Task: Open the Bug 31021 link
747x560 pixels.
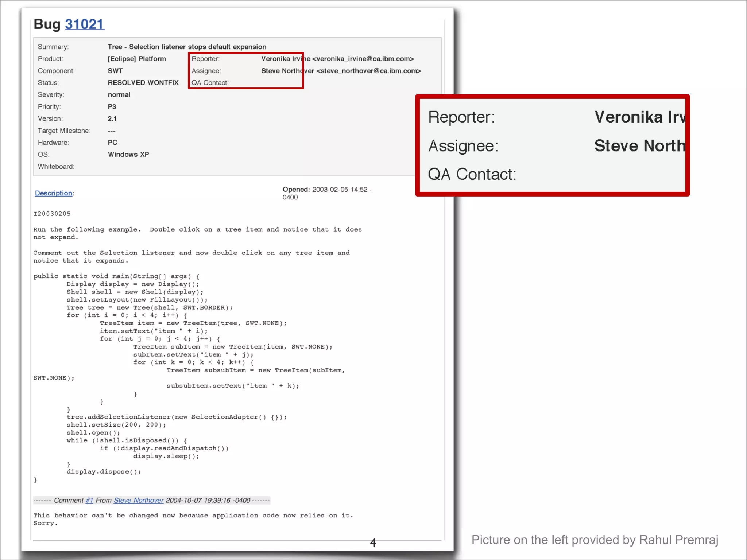Action: pos(85,24)
